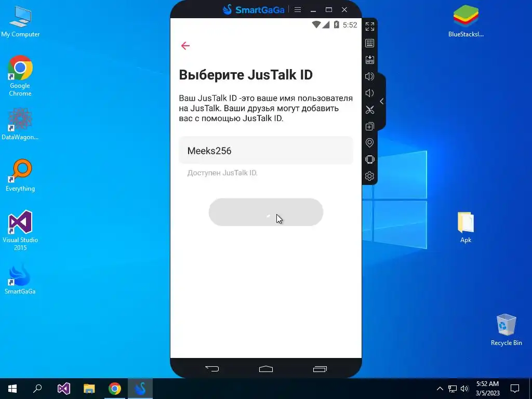Select My Computer desktop icon

coord(20,22)
